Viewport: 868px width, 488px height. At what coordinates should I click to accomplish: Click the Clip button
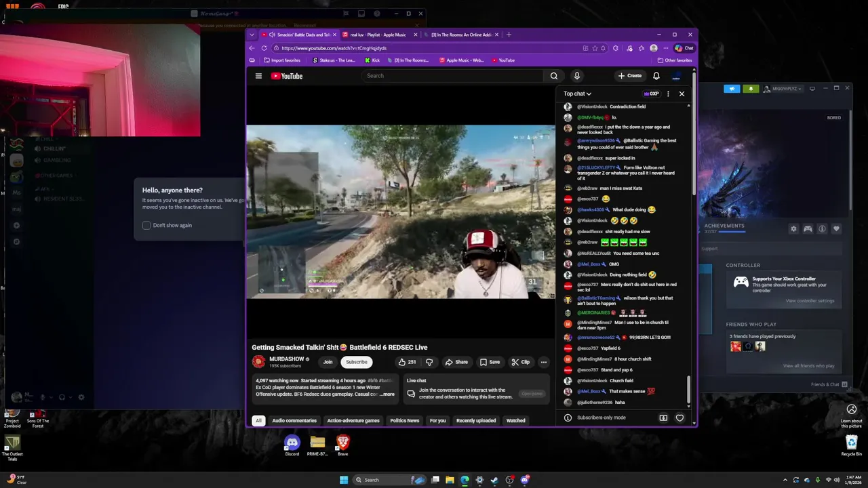tap(521, 362)
